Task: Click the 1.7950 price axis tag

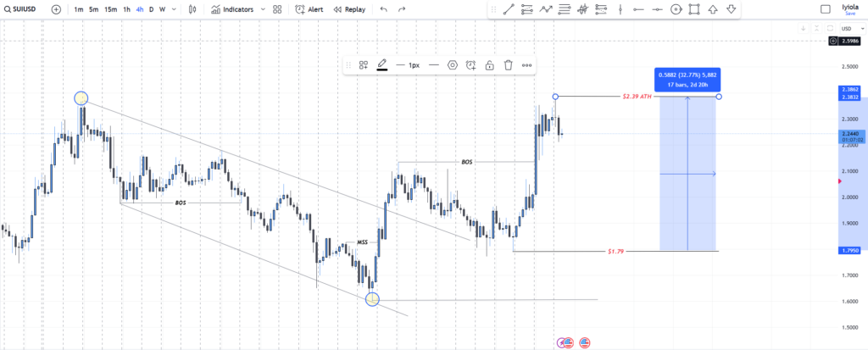Action: coord(849,251)
